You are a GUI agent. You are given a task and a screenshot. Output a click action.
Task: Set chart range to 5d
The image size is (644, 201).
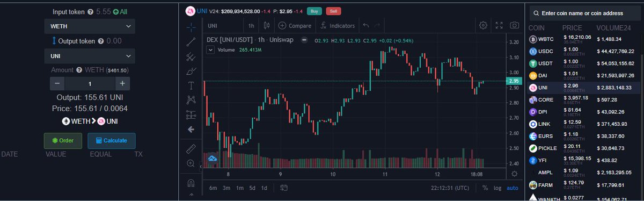click(252, 188)
